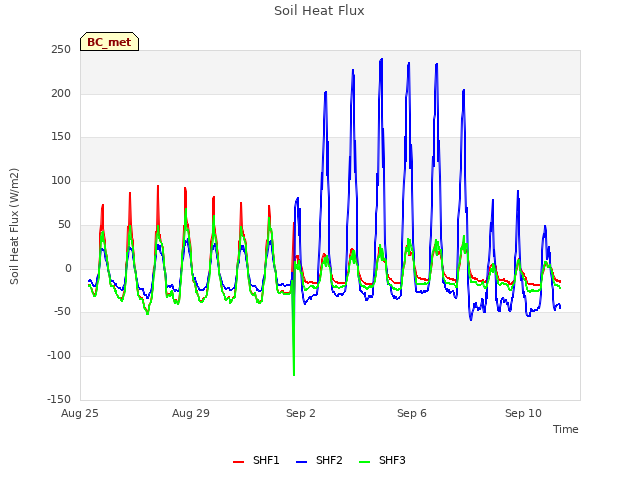Viewport: 640px width, 480px height.
Task: Click the blue SHF2 legend swatch
Action: 301,462
